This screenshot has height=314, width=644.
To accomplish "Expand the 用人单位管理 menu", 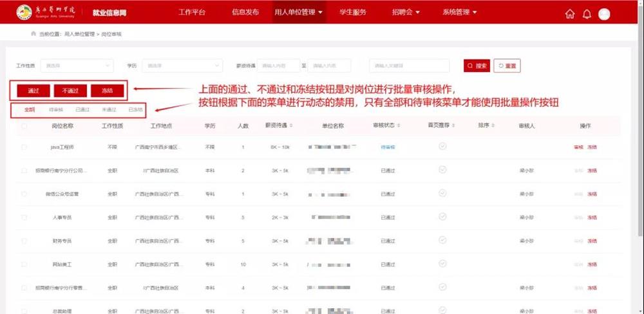I will click(x=299, y=12).
